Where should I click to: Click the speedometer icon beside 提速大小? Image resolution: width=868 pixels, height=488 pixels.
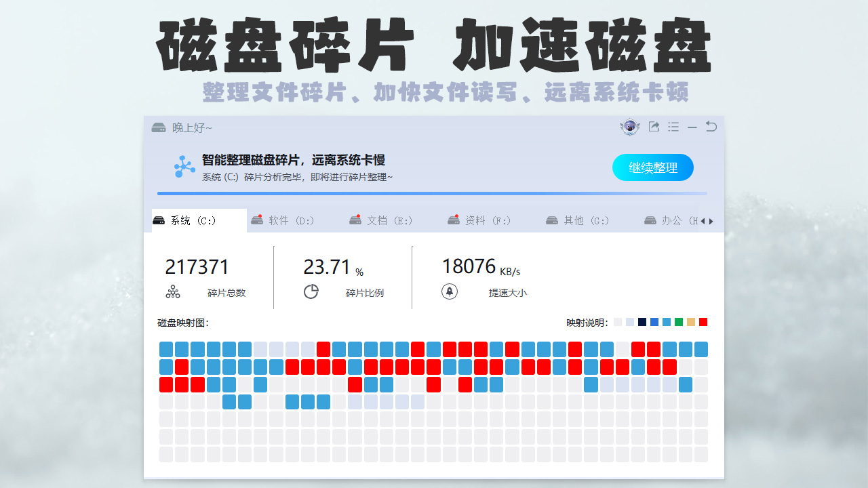(x=449, y=291)
